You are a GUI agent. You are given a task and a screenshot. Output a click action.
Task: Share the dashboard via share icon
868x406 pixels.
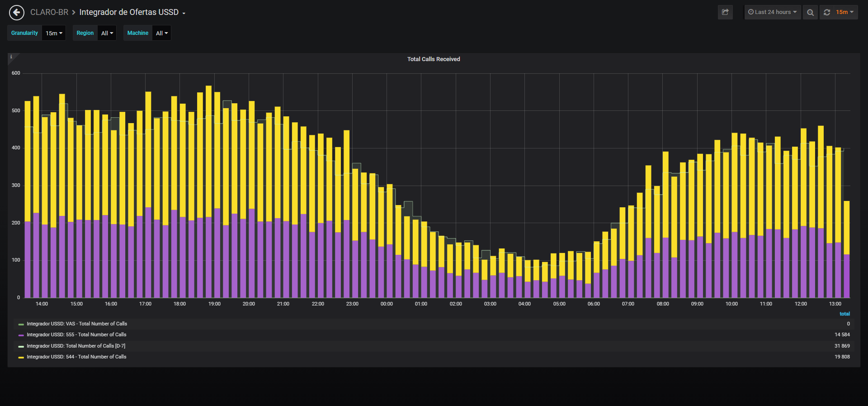(725, 12)
